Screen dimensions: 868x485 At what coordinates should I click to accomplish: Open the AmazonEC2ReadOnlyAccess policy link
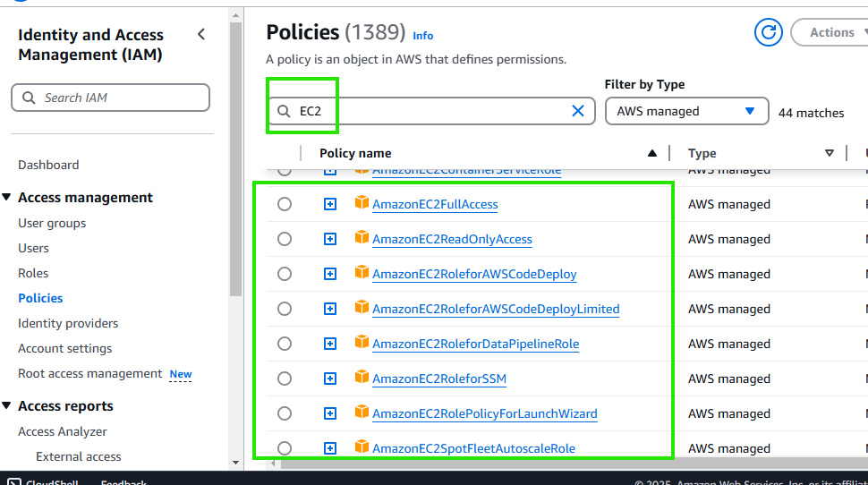click(x=452, y=239)
